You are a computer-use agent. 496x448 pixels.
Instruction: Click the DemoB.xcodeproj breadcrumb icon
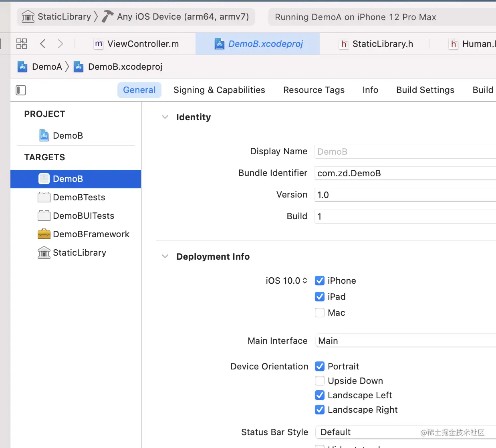[x=79, y=67]
